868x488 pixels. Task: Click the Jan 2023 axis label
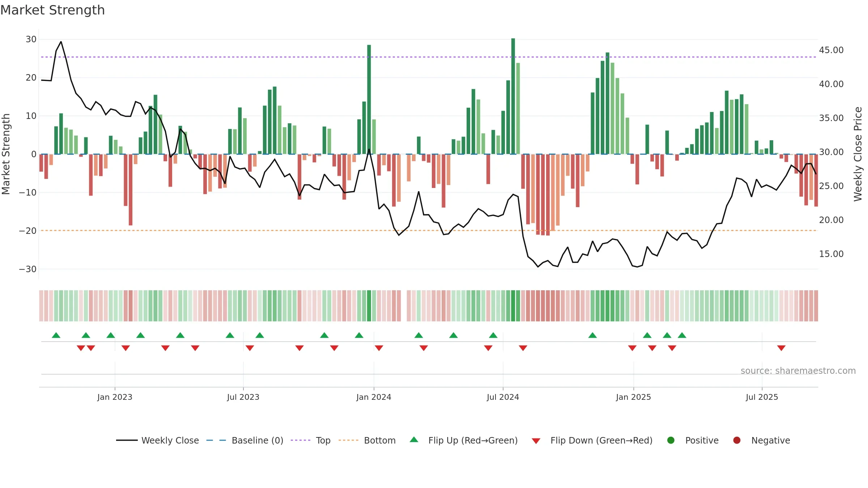(115, 397)
